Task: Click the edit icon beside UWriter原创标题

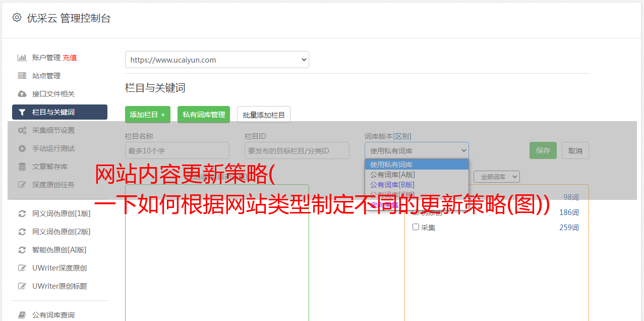Action: coord(22,286)
